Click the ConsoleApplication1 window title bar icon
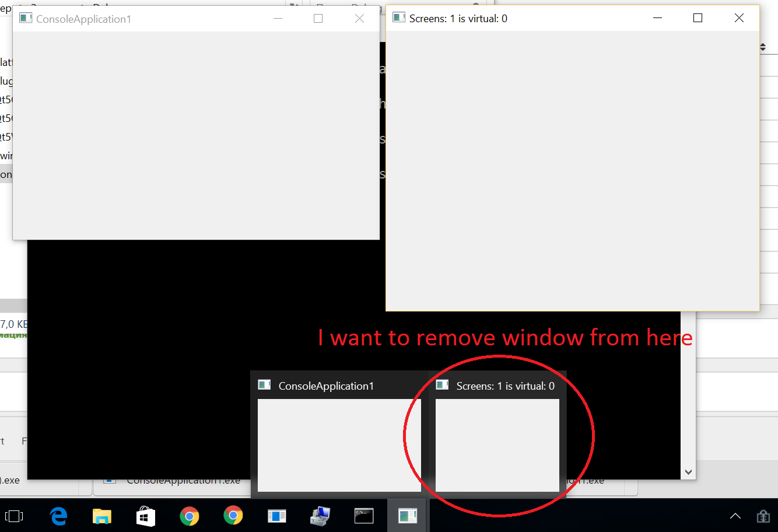Image resolution: width=778 pixels, height=532 pixels. coord(26,18)
